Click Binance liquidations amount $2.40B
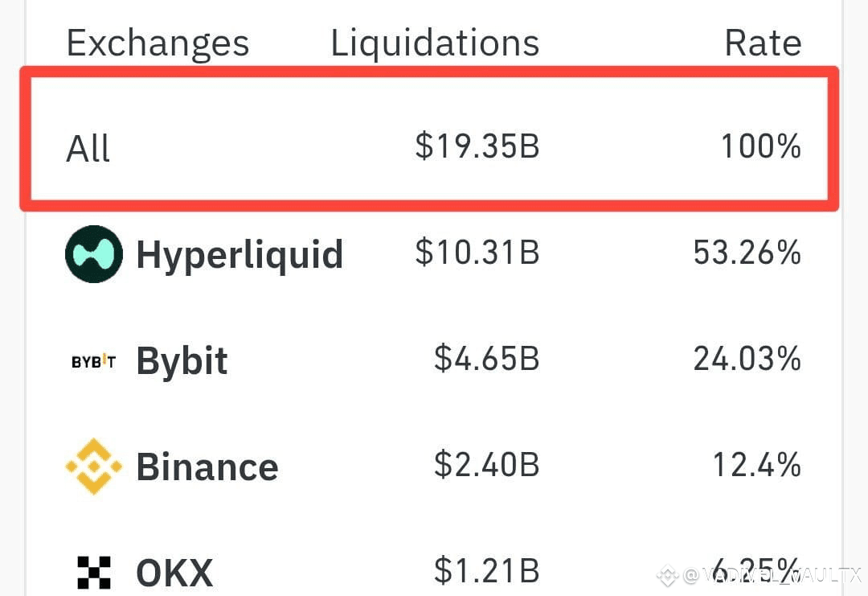 click(x=486, y=464)
